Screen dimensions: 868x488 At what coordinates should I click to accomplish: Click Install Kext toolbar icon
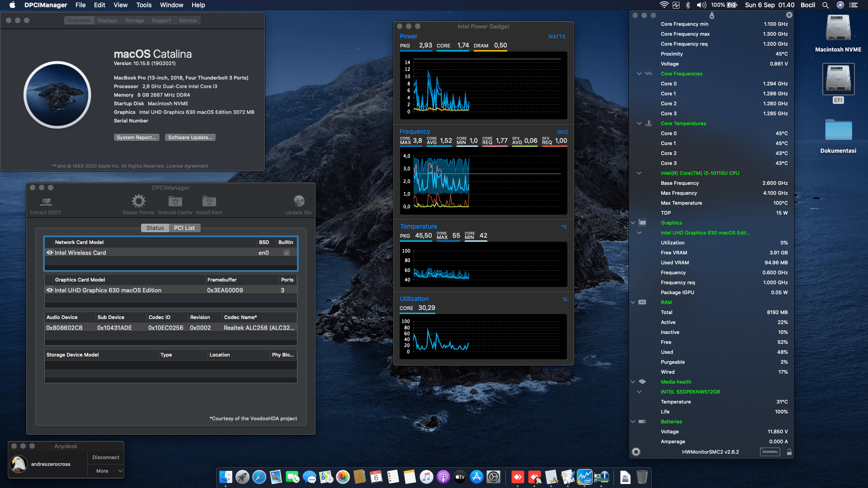click(209, 201)
